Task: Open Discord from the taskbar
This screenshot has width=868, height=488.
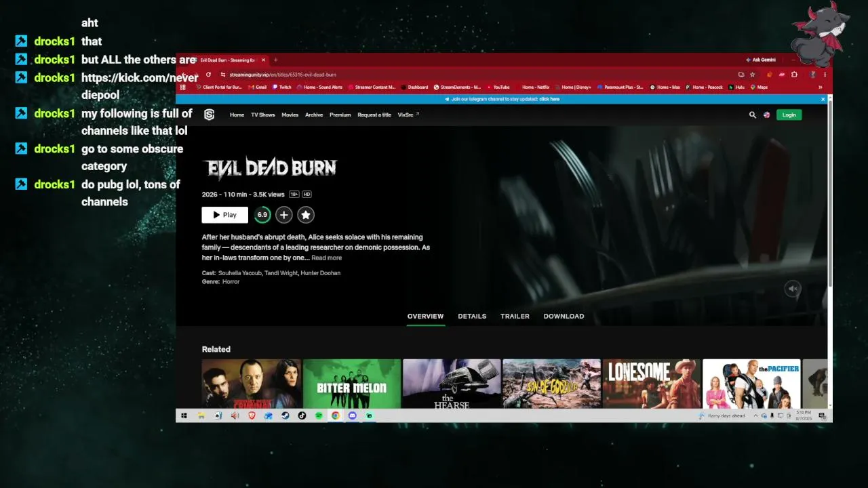Action: click(x=352, y=415)
